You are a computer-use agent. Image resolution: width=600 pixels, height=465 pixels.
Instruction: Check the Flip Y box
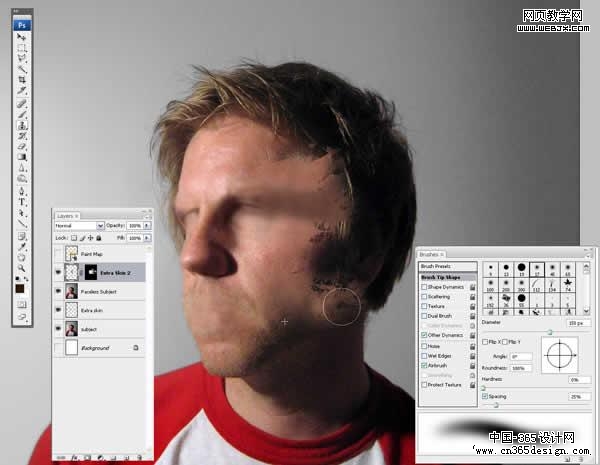coord(505,342)
